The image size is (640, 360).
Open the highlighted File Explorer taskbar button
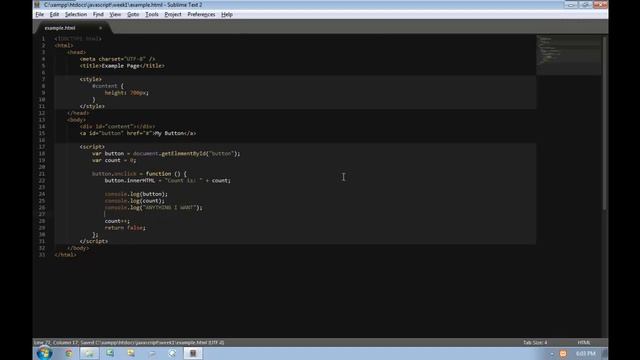pos(89,353)
